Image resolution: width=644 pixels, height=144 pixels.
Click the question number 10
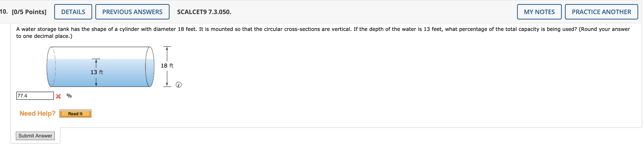pyautogui.click(x=3, y=12)
